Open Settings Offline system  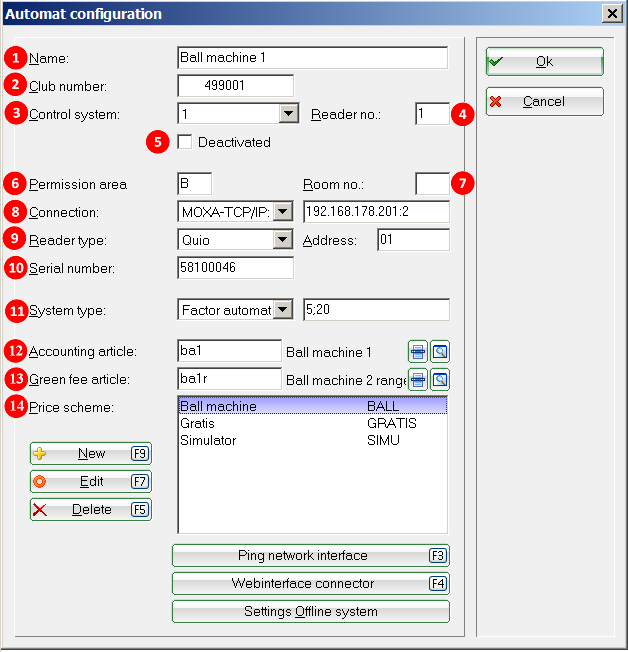tap(310, 611)
